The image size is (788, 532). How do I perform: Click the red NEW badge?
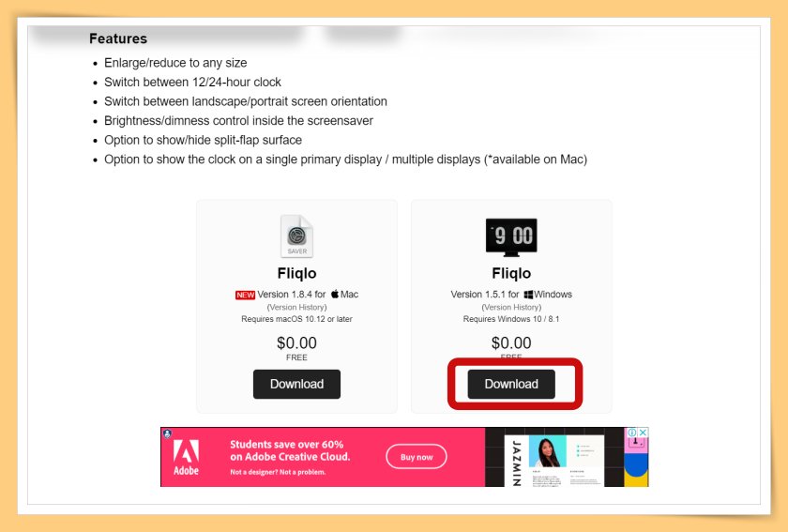coord(245,296)
